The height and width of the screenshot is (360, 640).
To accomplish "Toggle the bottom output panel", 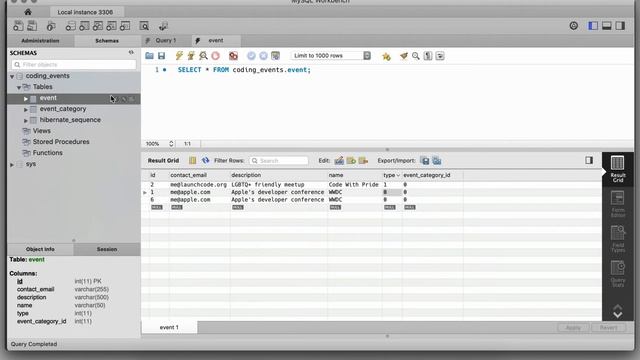I will pyautogui.click(x=607, y=26).
